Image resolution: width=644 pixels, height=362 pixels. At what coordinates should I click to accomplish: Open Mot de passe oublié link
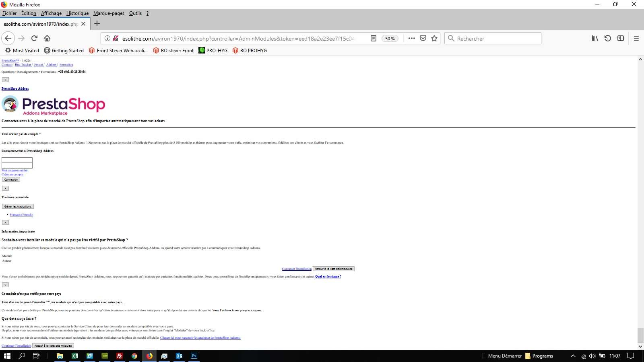coord(14,171)
